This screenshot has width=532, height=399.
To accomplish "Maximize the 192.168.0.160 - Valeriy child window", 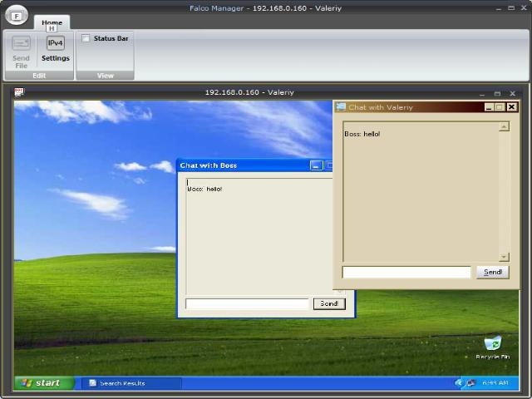I will tap(497, 94).
